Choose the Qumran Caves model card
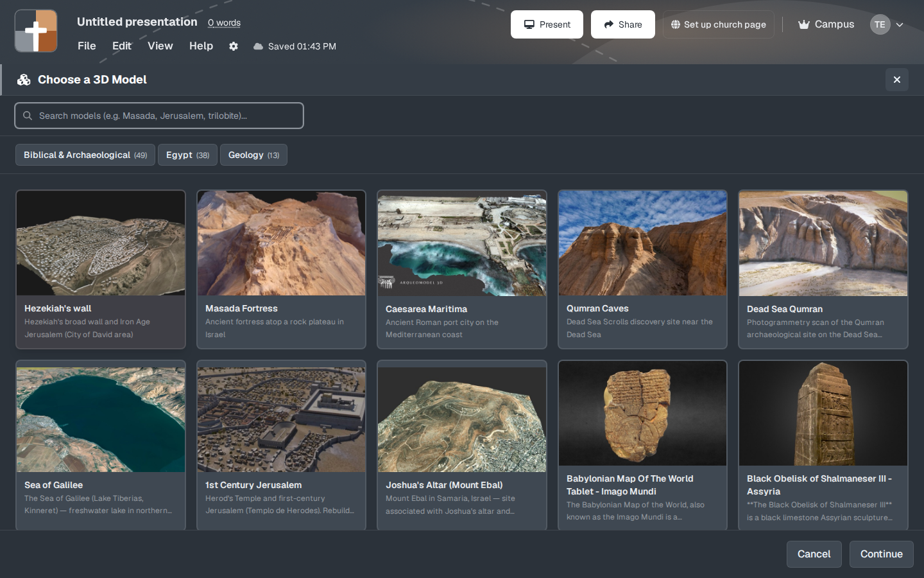 point(642,269)
